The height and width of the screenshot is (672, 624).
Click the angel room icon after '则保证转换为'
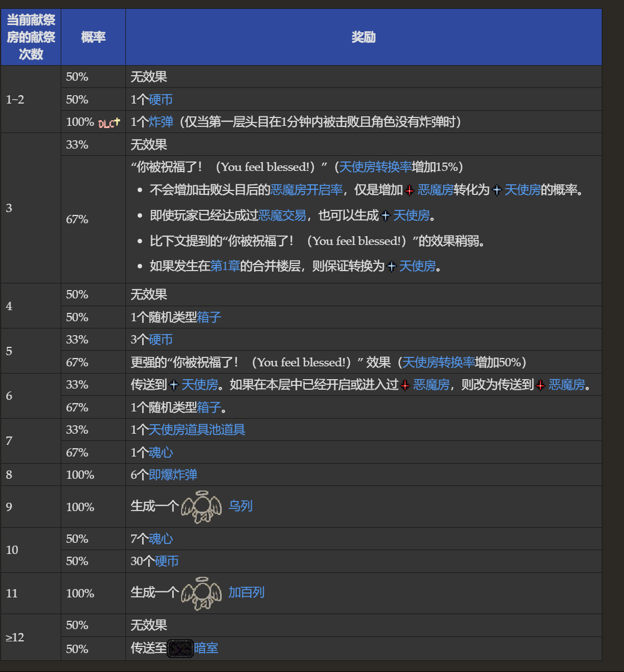(392, 267)
